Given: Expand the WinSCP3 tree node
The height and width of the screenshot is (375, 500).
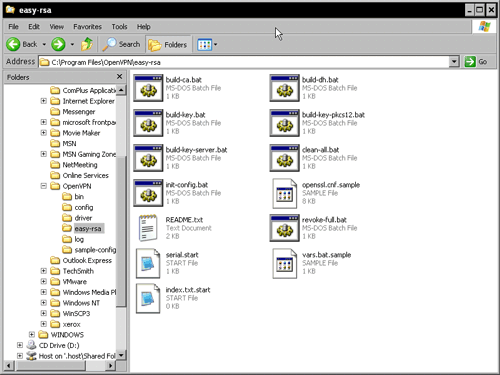Looking at the screenshot, I should point(43,314).
